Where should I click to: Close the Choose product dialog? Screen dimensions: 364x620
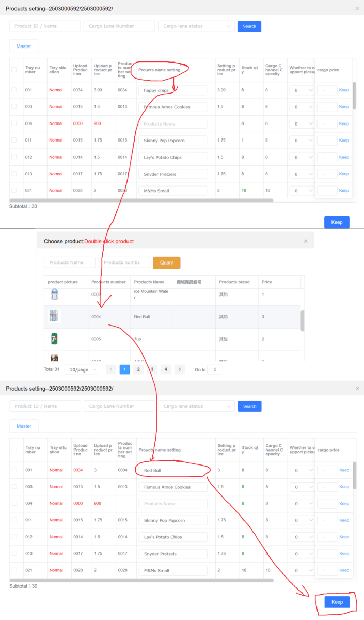click(306, 241)
